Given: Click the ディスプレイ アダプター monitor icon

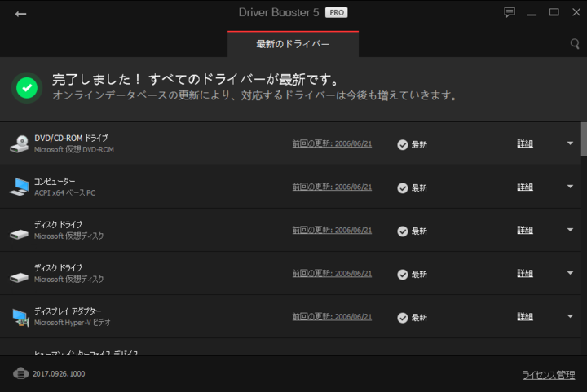Looking at the screenshot, I should [20, 316].
